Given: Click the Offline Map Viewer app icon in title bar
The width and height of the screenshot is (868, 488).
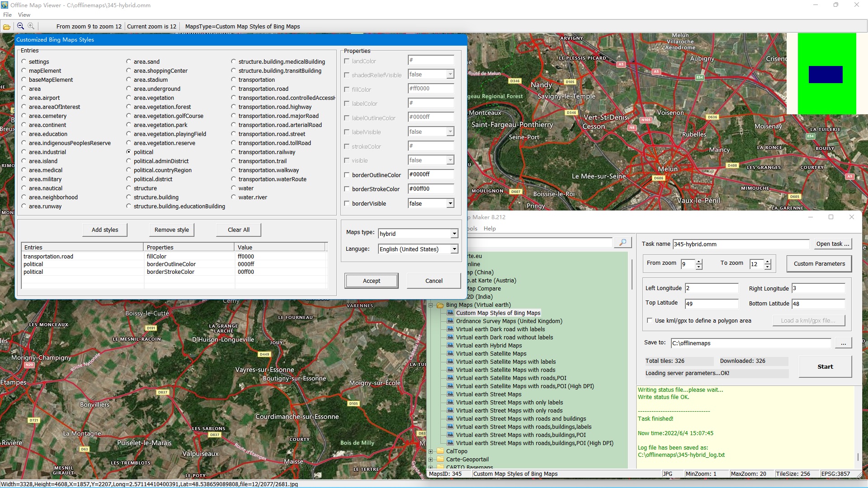Looking at the screenshot, I should click(x=5, y=5).
